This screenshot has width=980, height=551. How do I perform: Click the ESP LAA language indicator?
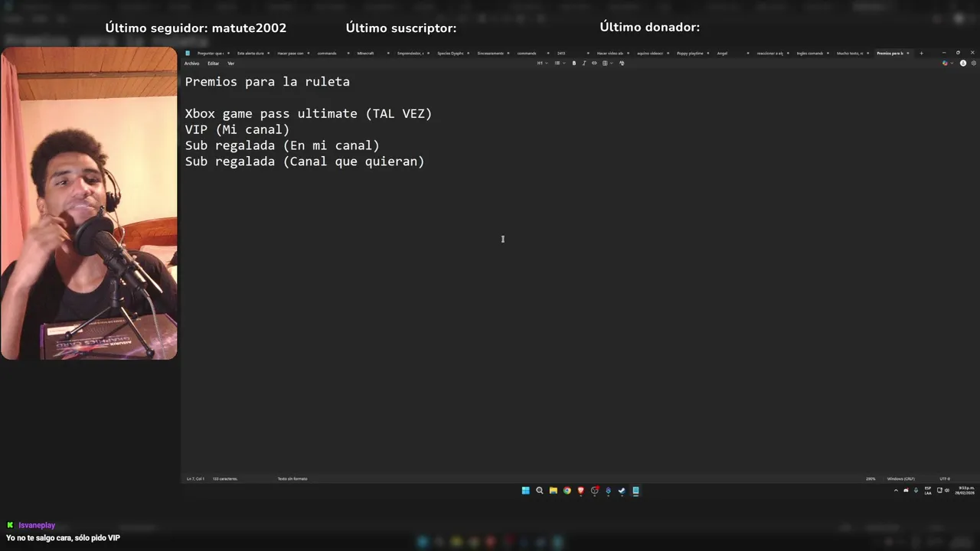coord(928,491)
